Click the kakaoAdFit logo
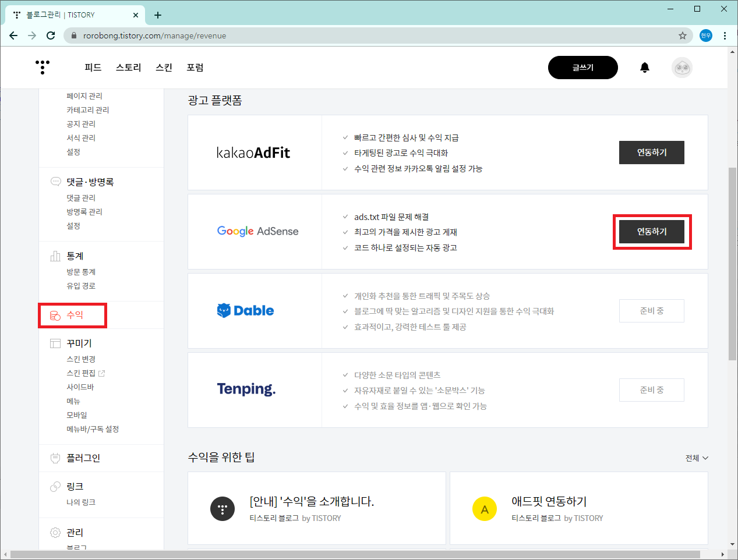This screenshot has height=560, width=738. click(253, 153)
